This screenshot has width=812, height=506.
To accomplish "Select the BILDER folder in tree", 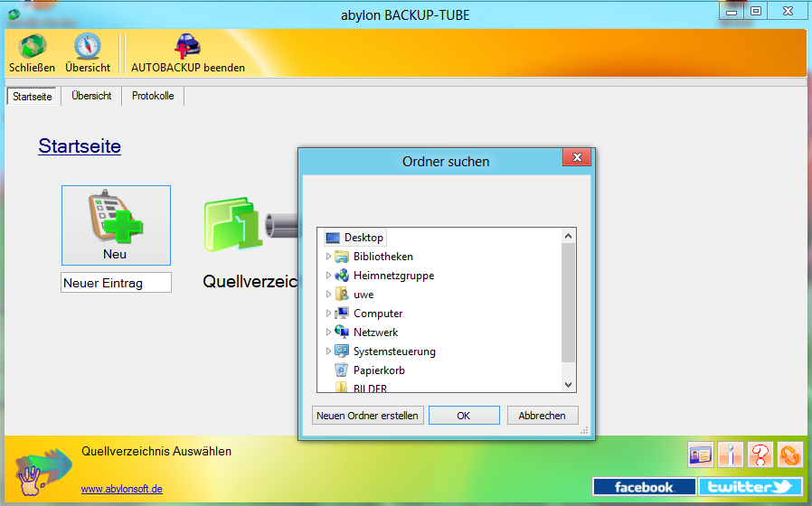I will coord(370,388).
